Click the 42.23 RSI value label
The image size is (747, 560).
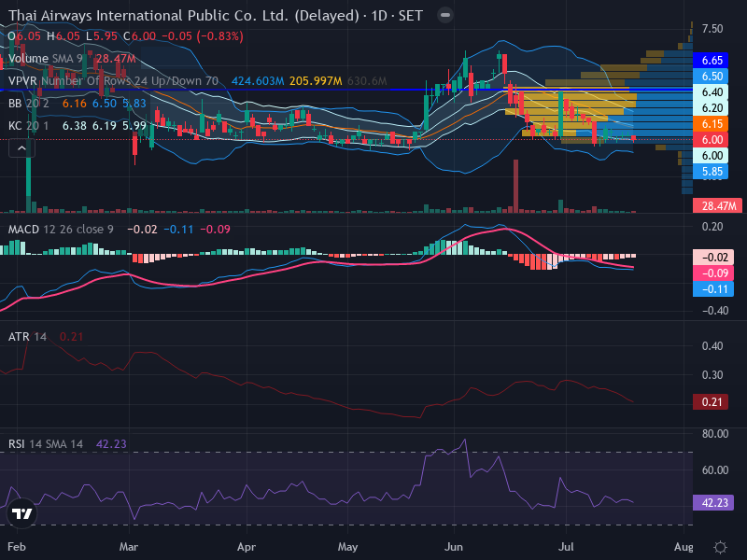[x=713, y=503]
